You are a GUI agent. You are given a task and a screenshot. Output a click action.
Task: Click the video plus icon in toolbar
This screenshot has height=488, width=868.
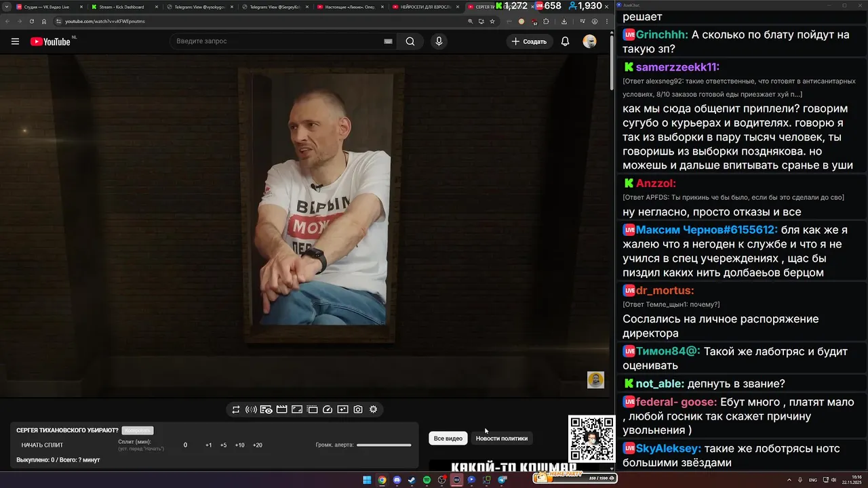342,409
